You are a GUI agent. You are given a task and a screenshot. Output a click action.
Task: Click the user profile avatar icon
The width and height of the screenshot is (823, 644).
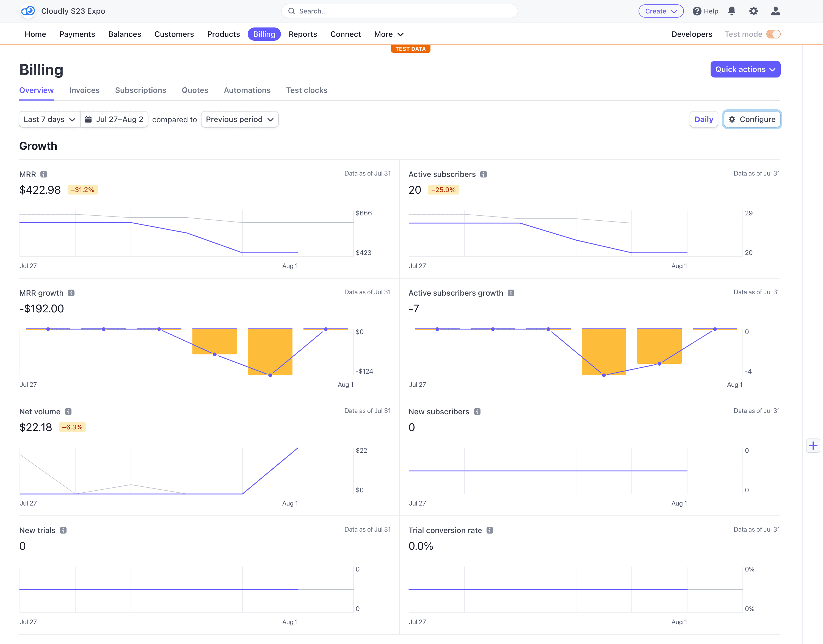[776, 11]
